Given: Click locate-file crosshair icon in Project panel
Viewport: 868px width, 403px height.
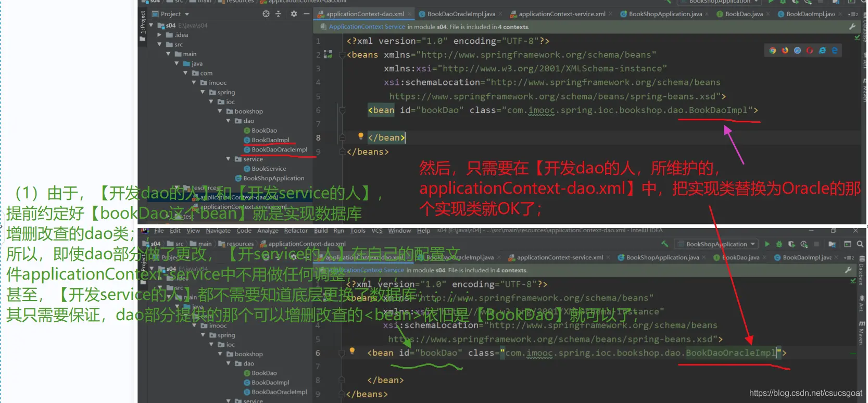Looking at the screenshot, I should [266, 14].
